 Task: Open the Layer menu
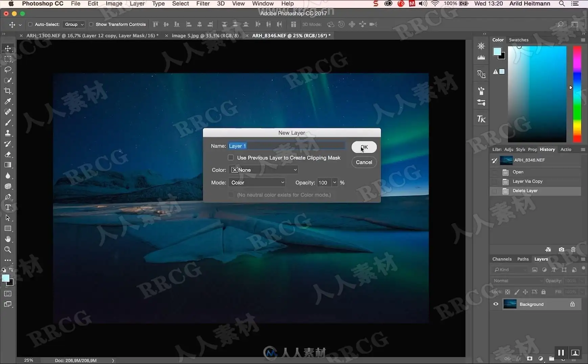point(137,4)
